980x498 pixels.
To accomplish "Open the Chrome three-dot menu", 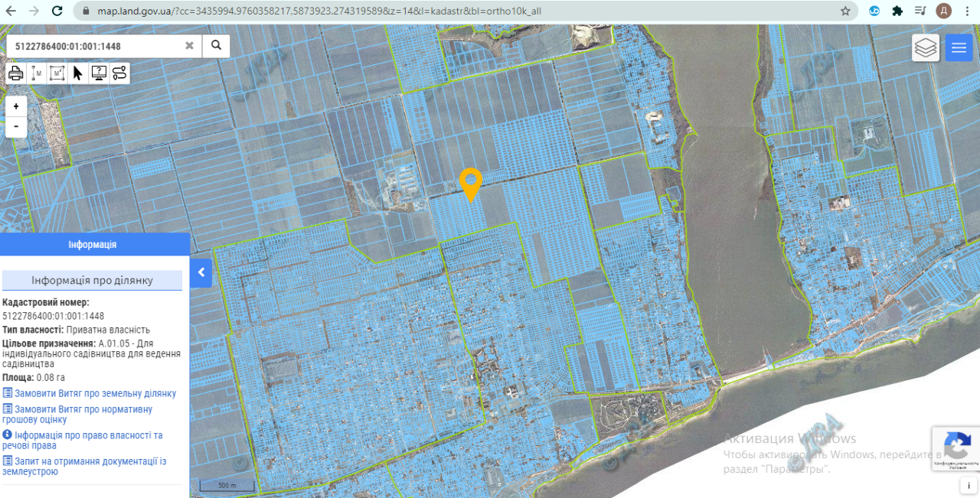I will pyautogui.click(x=966, y=11).
